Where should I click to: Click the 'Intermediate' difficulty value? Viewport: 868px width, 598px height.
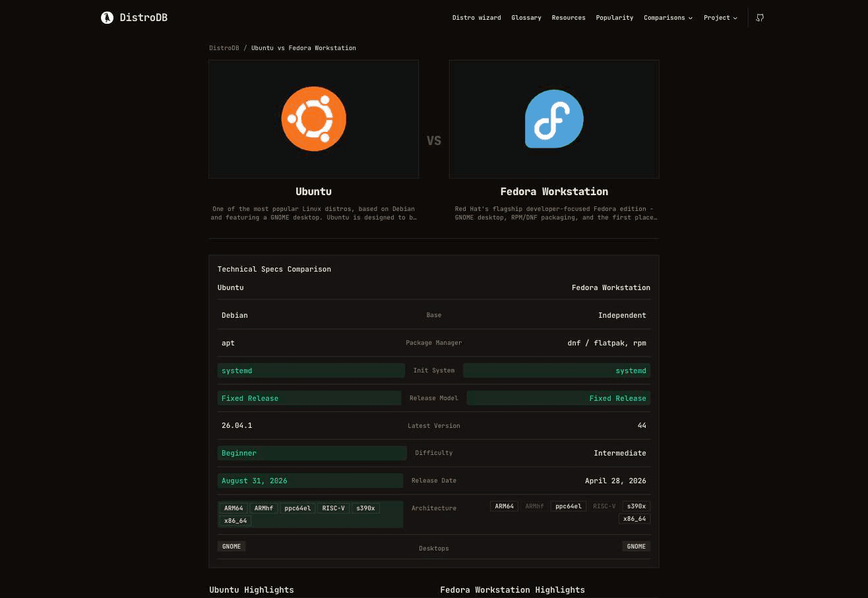pos(620,453)
